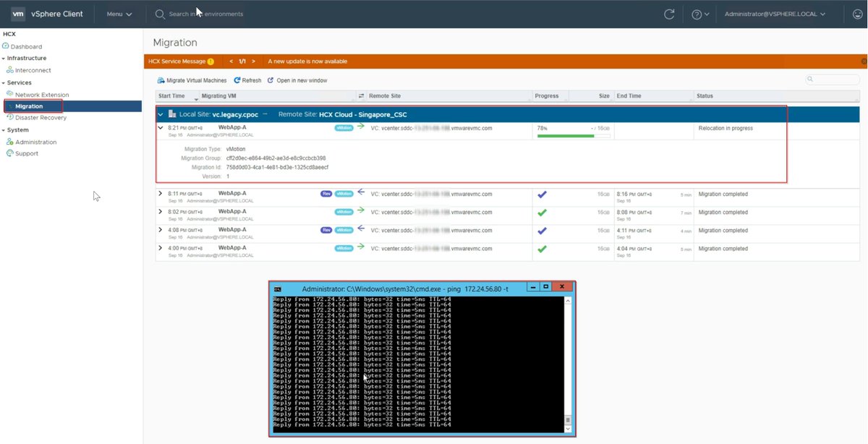Click Migrate Virtual Machines button
This screenshot has width=868, height=444.
pos(192,80)
